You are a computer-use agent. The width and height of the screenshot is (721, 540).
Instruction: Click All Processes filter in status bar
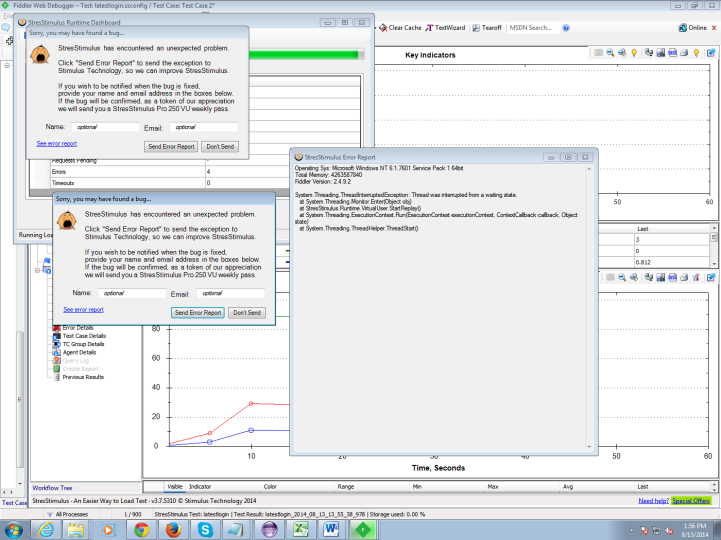coord(67,514)
